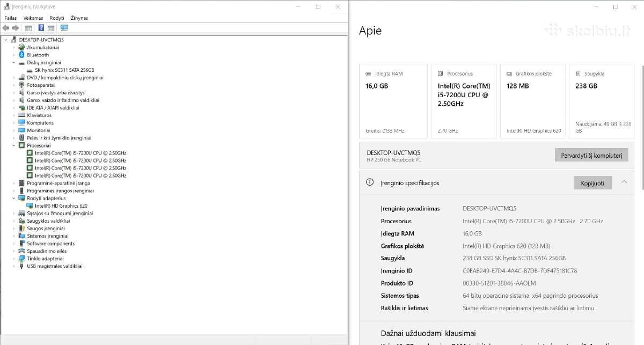Click the Software components icon
644x345 pixels.
click(x=22, y=243)
